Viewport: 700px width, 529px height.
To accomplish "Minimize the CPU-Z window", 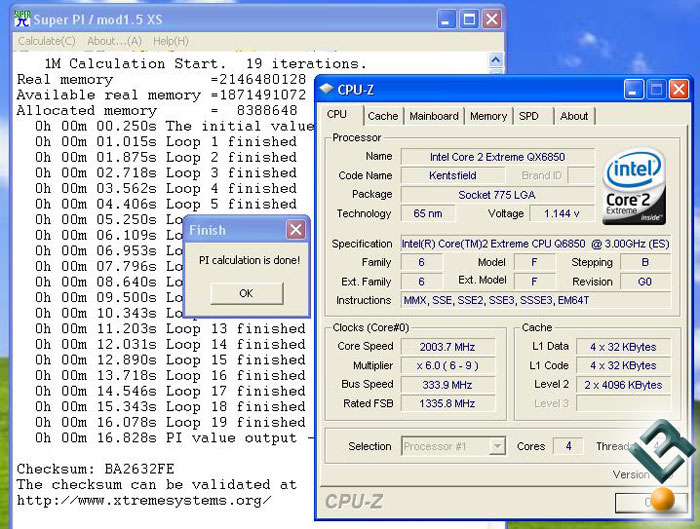I will [x=633, y=90].
